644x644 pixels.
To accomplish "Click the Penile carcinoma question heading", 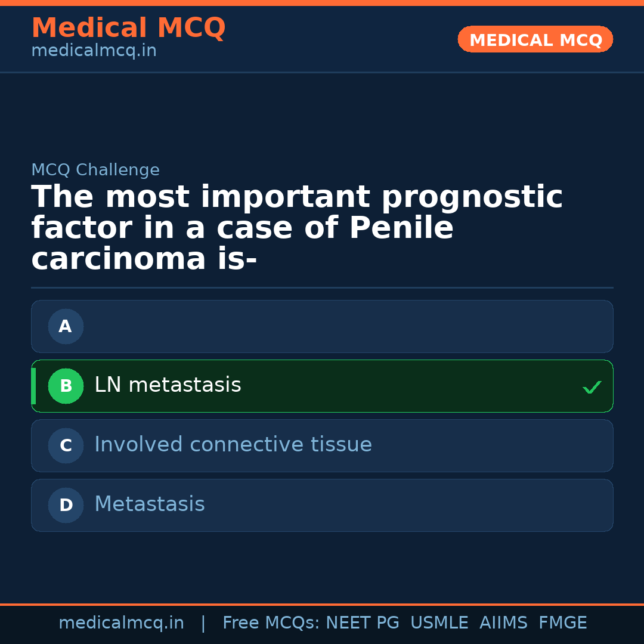I will (296, 228).
